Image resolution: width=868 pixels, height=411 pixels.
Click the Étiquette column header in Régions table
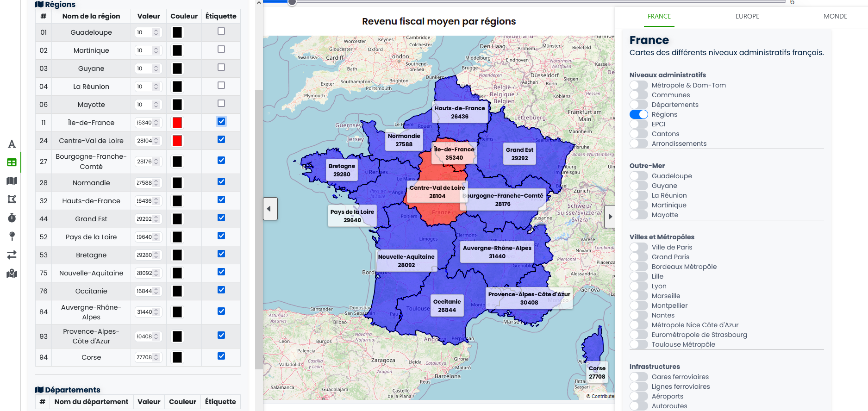point(221,16)
